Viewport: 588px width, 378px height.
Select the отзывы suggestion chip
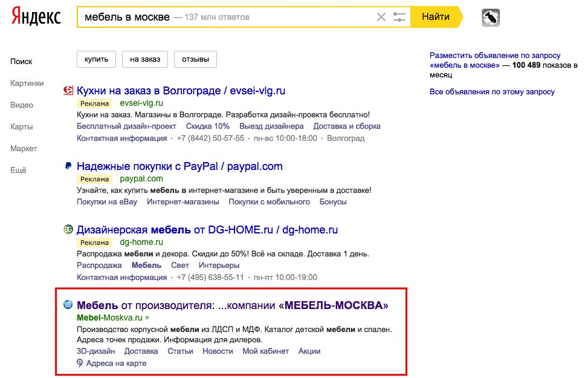pos(195,59)
